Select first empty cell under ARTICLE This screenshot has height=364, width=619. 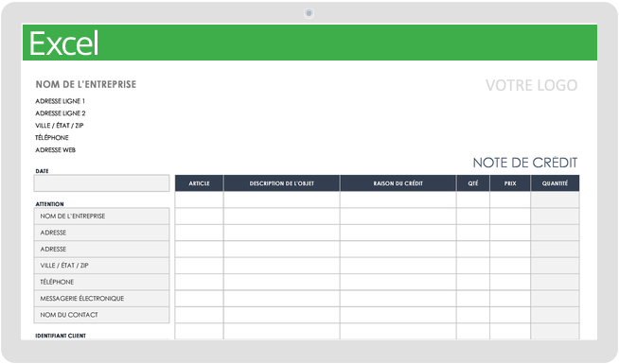pos(199,199)
